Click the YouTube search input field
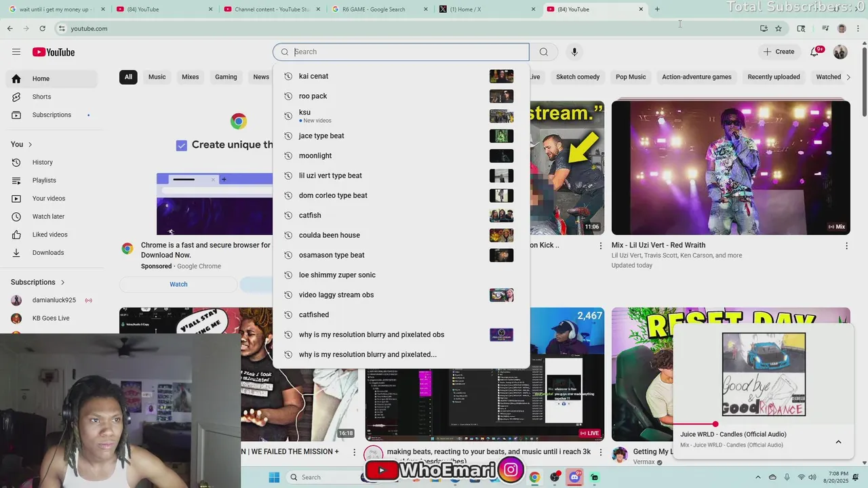This screenshot has width=868, height=488. [401, 52]
